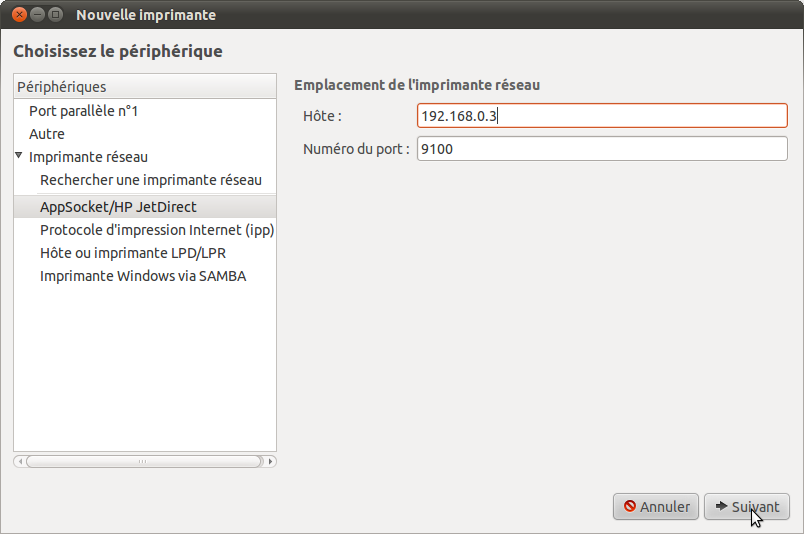This screenshot has height=534, width=804.
Task: Choose Rechercher une imprimante réseau
Action: 151,180
